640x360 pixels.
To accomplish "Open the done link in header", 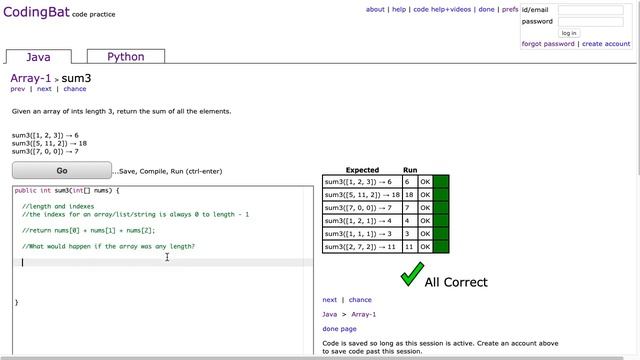I will click(x=486, y=9).
